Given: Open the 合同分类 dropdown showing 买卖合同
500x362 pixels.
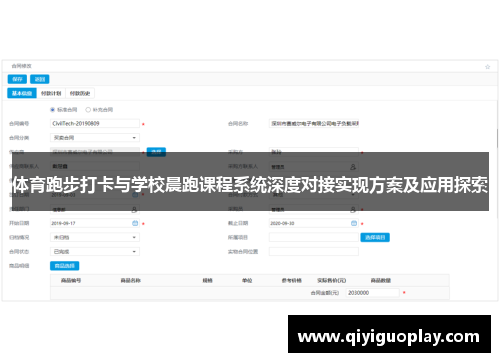Looking at the screenshot, I should 95,138.
